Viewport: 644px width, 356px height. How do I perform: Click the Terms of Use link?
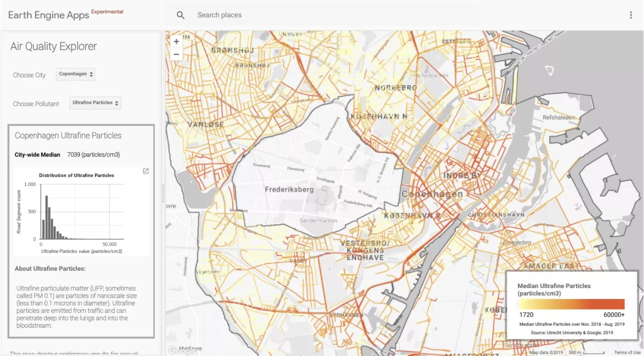click(x=627, y=353)
